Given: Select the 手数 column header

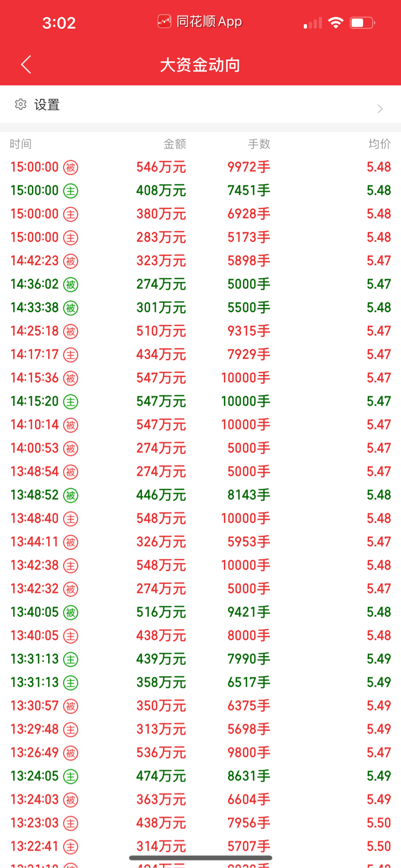Looking at the screenshot, I should tap(258, 144).
